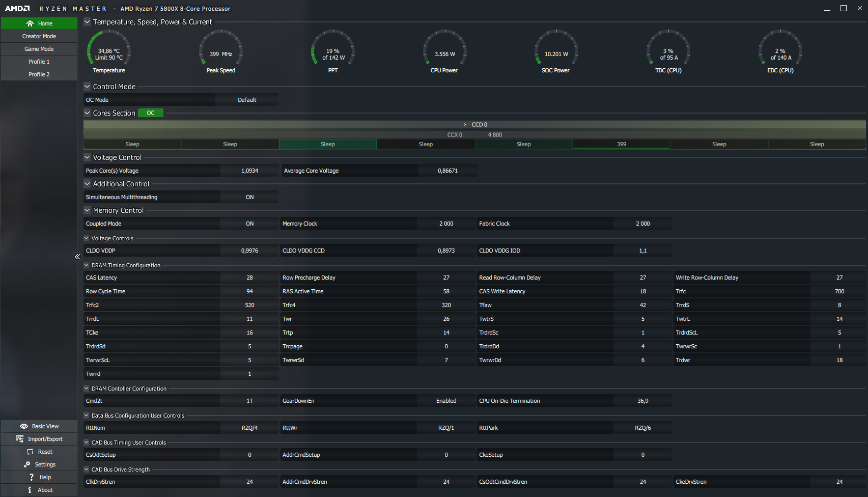Click CkeDrvStren value 24
Viewport: 868px width, 497px height.
[x=839, y=482]
